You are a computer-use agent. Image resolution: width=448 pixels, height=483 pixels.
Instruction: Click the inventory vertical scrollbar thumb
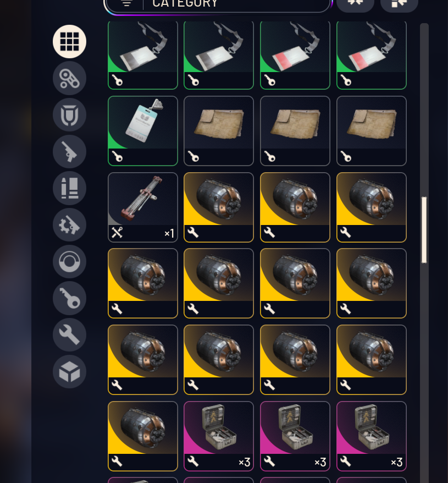(424, 230)
